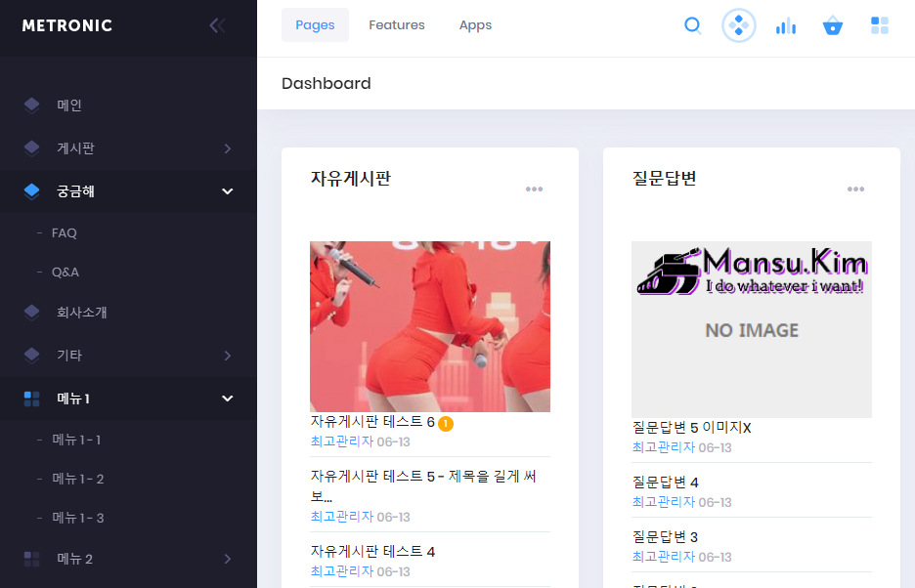Open the FAQ submenu link
Screen dimensions: 915x588
[65, 233]
